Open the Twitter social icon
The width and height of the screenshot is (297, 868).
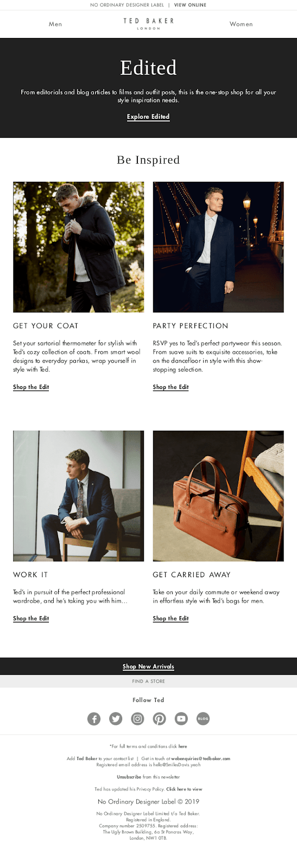pyautogui.click(x=116, y=719)
